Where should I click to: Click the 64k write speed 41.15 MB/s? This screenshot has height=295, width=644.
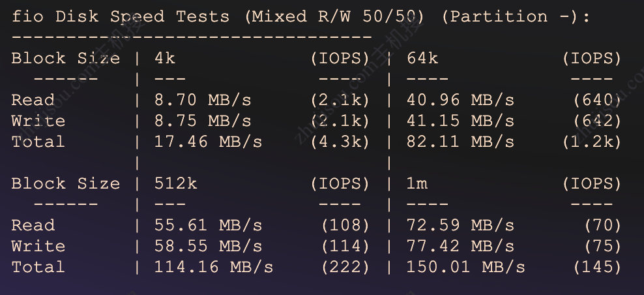click(x=460, y=121)
